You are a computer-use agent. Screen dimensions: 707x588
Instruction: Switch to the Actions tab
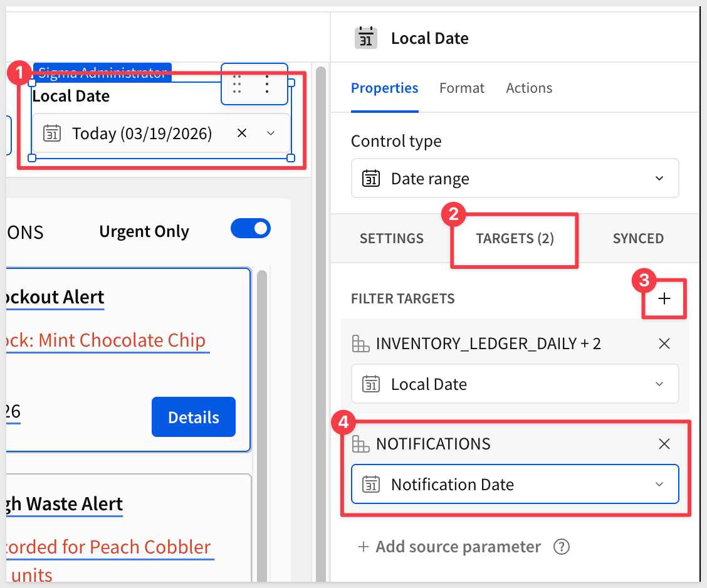(x=529, y=88)
